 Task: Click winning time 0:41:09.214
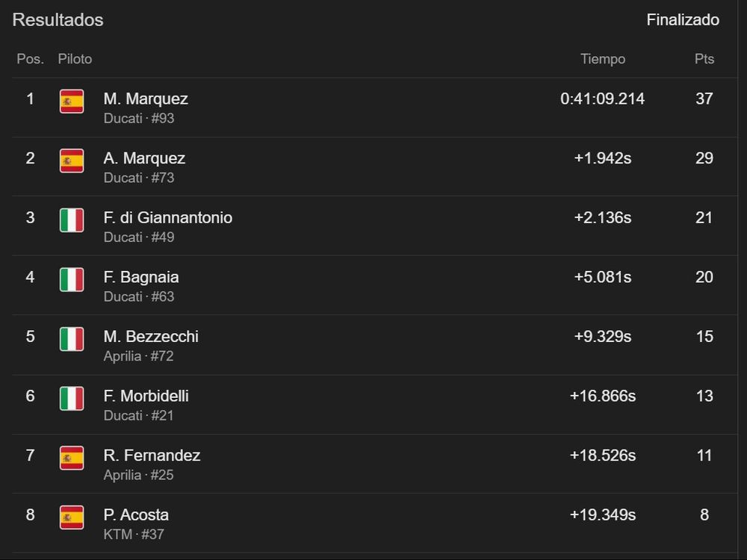coord(603,99)
